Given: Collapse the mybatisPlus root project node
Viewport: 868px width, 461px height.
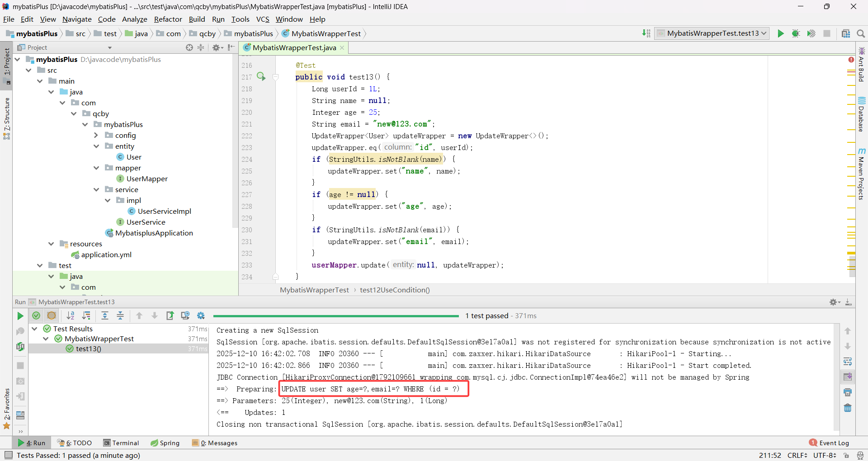Looking at the screenshot, I should (x=17, y=59).
